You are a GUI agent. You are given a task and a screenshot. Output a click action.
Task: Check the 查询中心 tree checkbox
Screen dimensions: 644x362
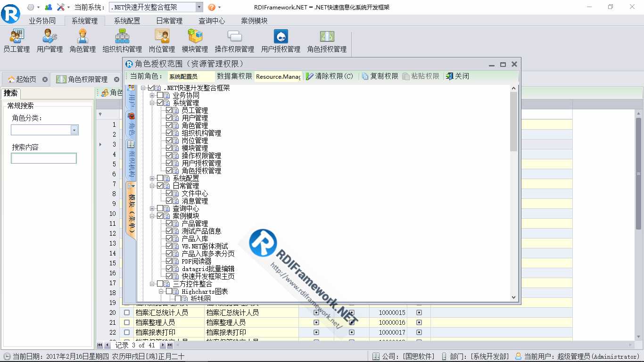click(160, 209)
